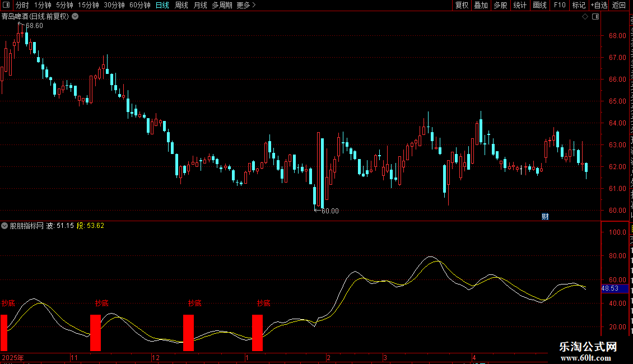This screenshot has width=633, height=364.
Task: Select the 15分钟 period tab
Action: pos(88,5)
